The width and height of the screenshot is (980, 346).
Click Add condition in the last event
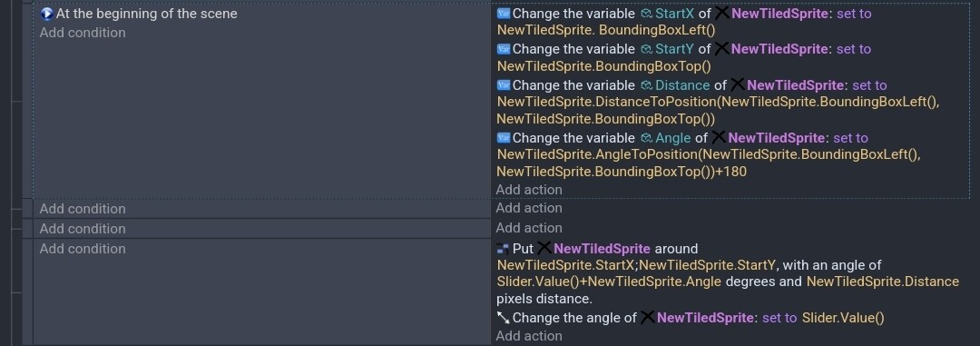pos(83,249)
